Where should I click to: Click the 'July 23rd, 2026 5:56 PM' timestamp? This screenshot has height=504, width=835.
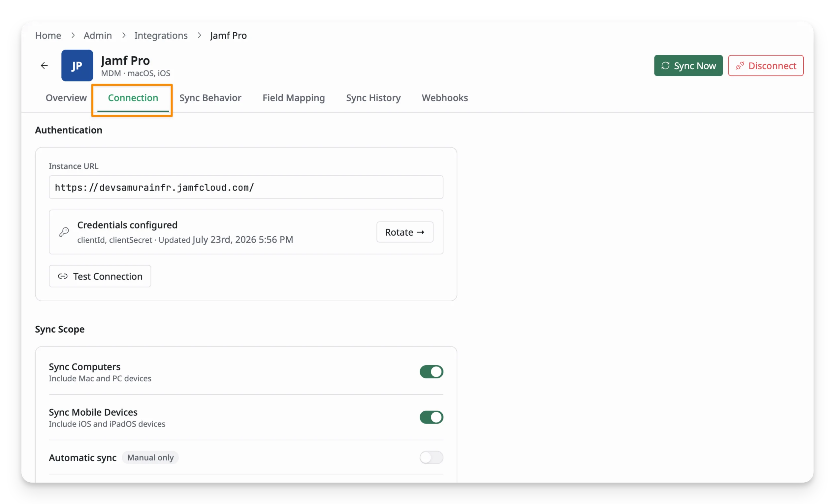pyautogui.click(x=243, y=240)
